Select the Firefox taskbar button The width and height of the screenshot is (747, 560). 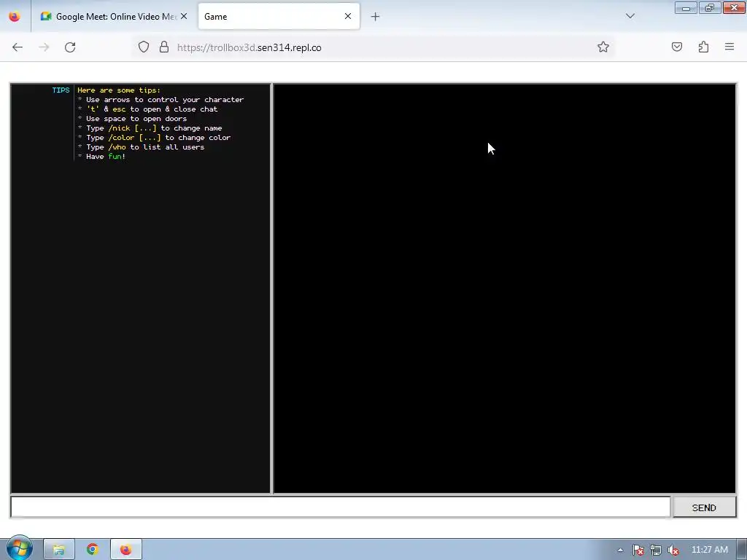pyautogui.click(x=125, y=550)
